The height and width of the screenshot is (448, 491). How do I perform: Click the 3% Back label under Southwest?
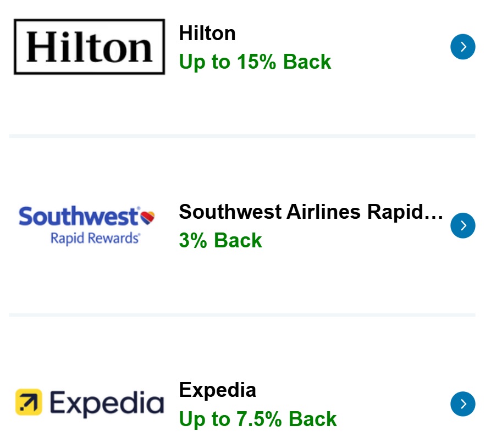(x=220, y=241)
